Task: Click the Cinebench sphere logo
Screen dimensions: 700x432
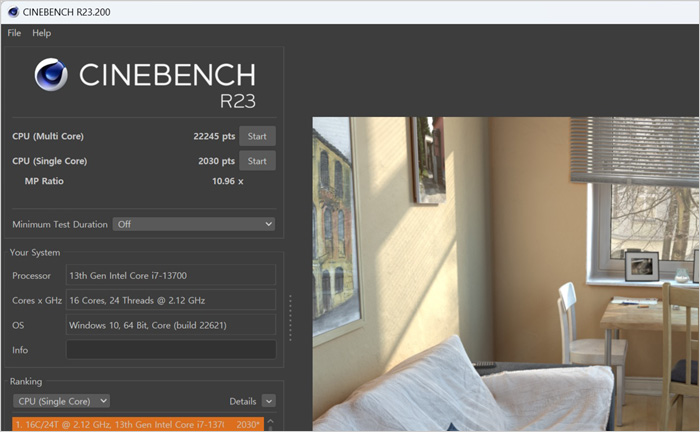Action: 51,76
